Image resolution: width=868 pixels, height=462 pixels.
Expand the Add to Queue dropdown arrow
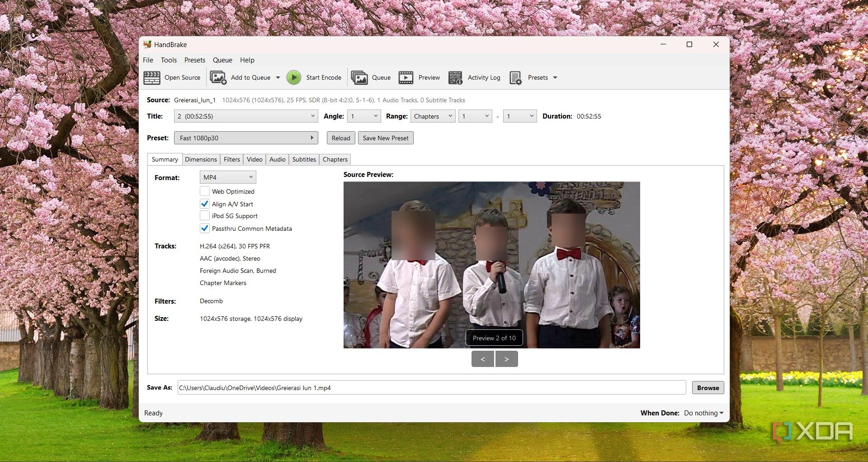pyautogui.click(x=278, y=78)
